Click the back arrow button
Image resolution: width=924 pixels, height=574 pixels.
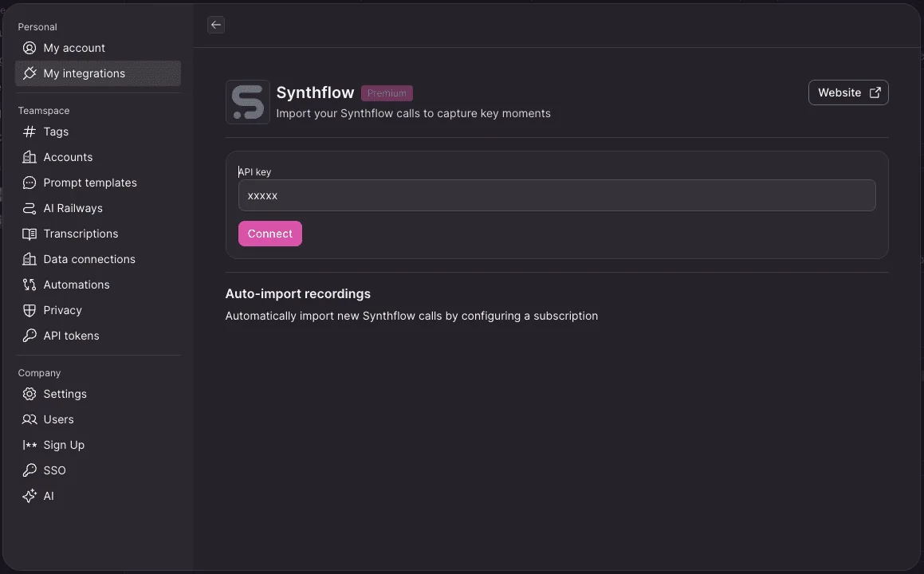[216, 25]
